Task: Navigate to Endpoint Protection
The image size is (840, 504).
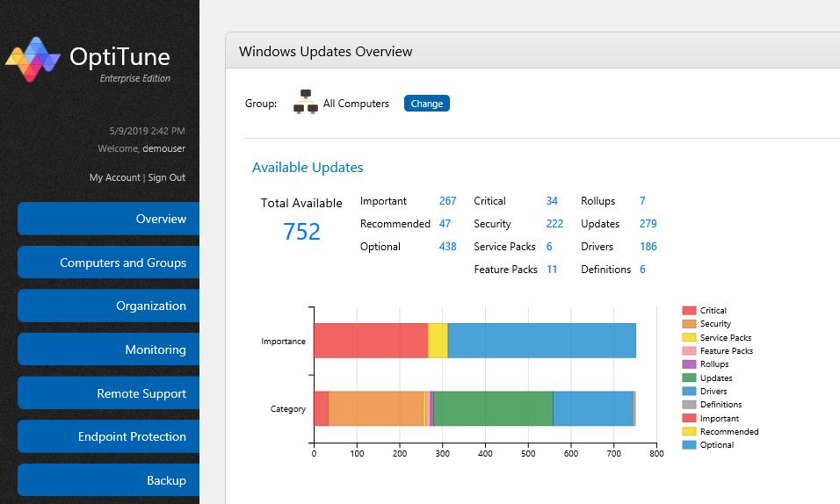Action: click(x=109, y=436)
